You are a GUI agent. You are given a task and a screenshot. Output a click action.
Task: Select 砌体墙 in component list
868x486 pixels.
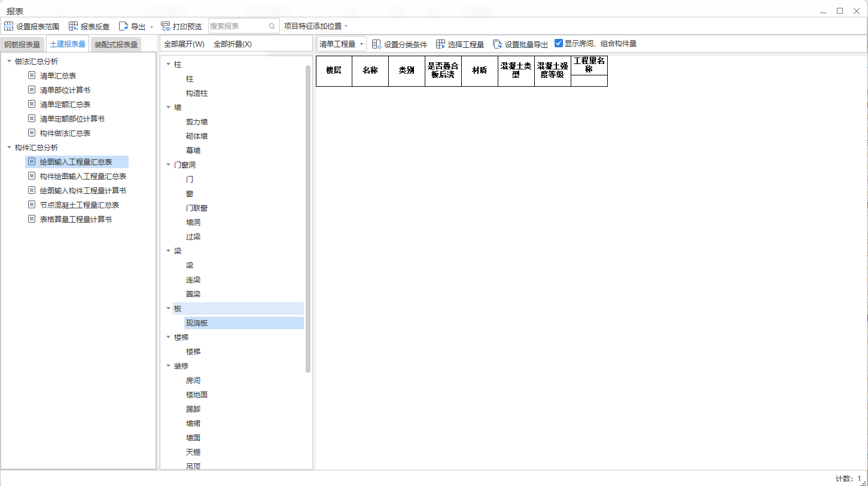tap(197, 136)
